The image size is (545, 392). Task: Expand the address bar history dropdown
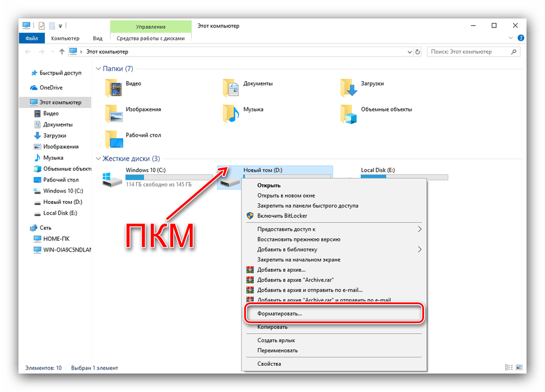click(x=409, y=52)
